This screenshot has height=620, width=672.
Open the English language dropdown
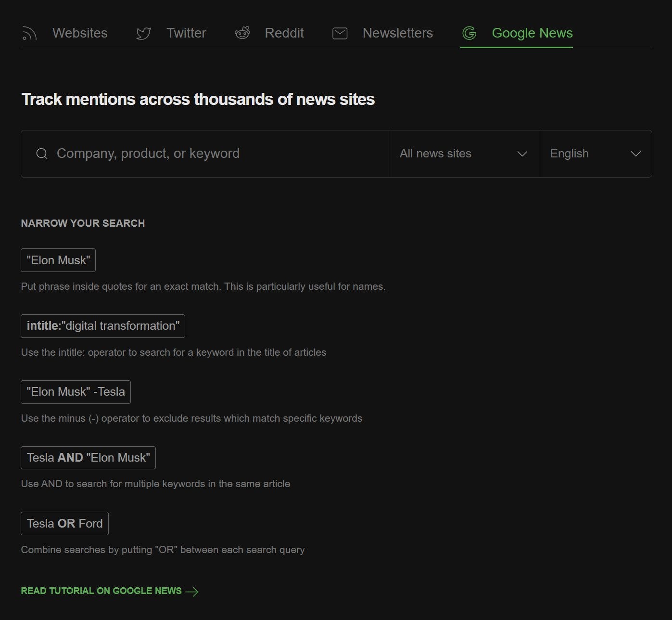(x=596, y=154)
